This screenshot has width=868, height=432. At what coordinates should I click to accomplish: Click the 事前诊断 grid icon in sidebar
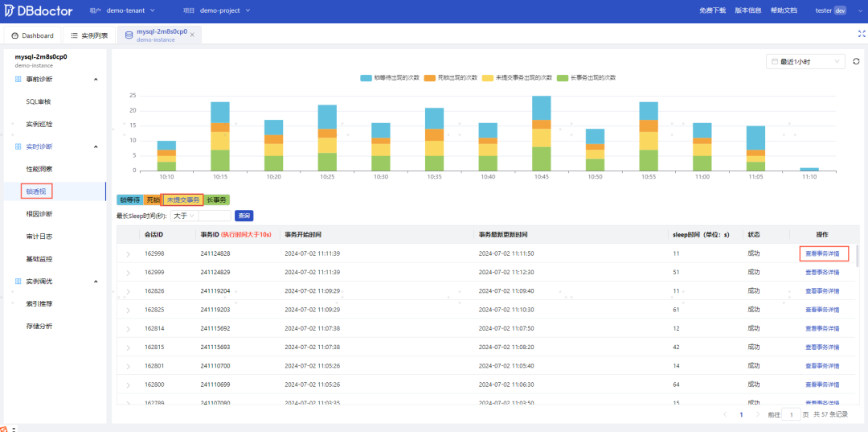coord(18,79)
